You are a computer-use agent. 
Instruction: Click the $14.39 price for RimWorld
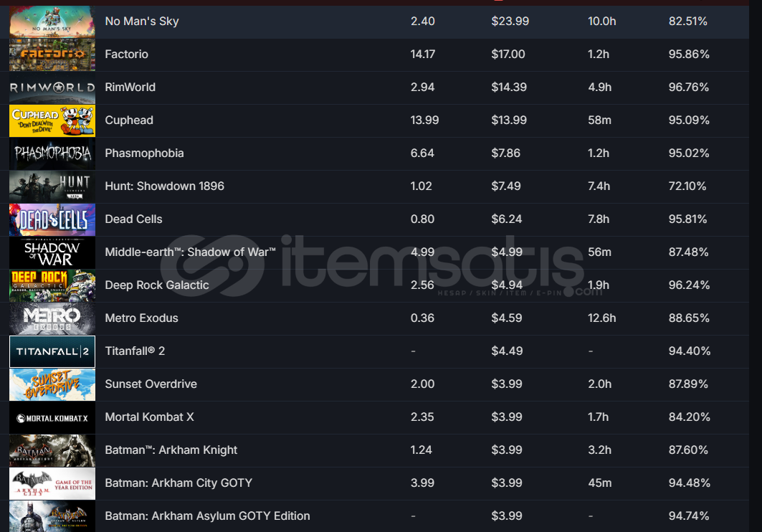click(509, 87)
